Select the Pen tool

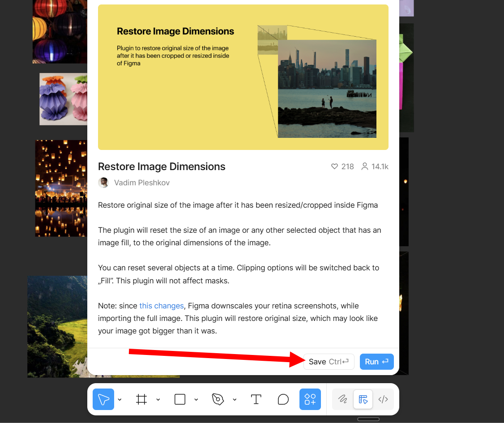pos(218,399)
